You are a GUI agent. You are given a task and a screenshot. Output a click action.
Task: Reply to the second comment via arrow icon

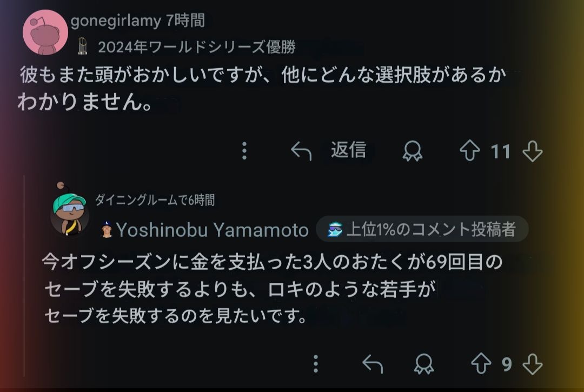click(x=373, y=364)
